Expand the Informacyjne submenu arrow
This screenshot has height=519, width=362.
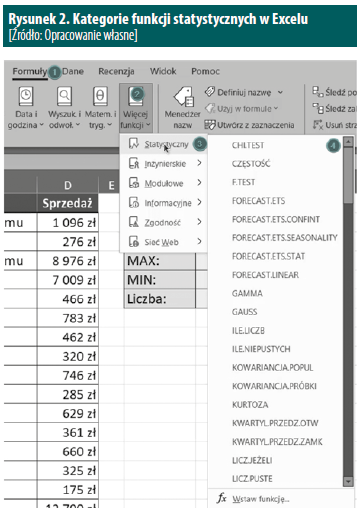[199, 202]
